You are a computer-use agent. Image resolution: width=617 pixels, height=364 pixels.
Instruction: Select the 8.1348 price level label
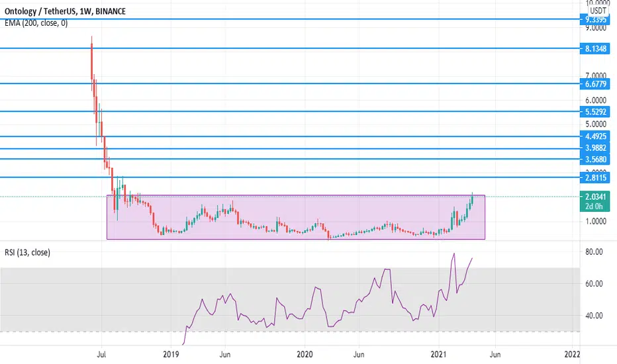(x=595, y=49)
